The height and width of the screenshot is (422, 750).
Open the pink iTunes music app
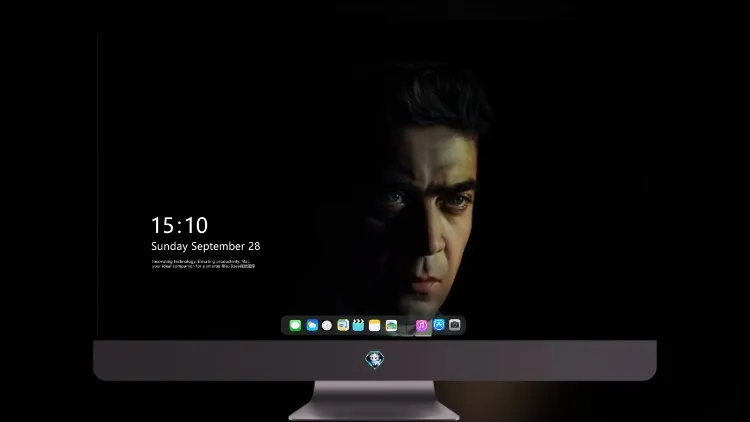click(421, 325)
